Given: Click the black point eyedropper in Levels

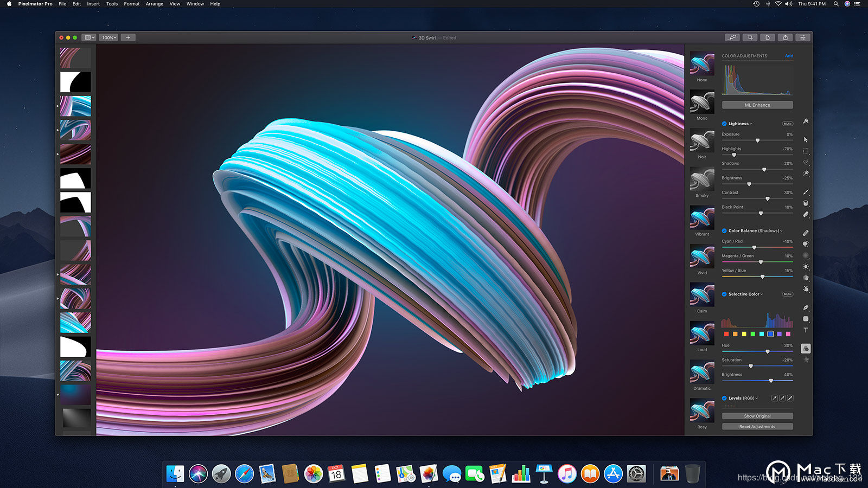Looking at the screenshot, I should [x=774, y=398].
